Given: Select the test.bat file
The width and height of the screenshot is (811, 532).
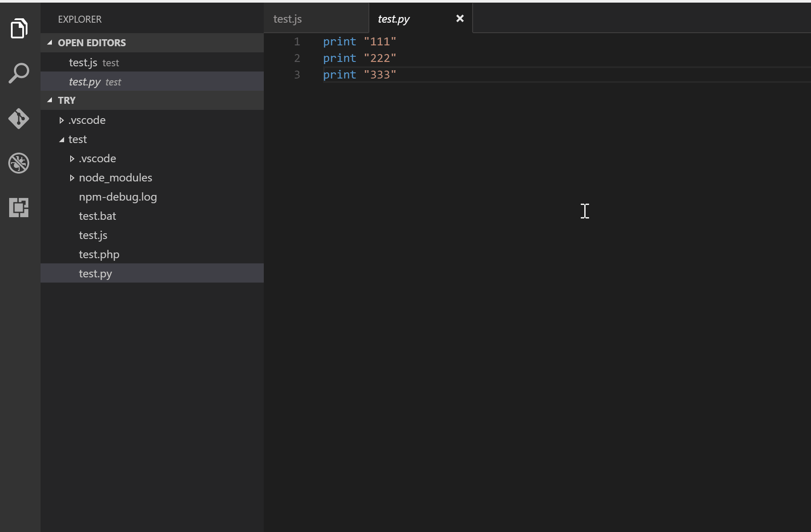Looking at the screenshot, I should coord(97,216).
